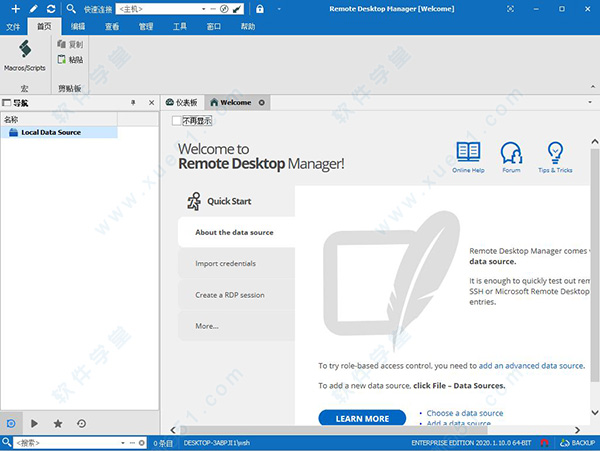Click the scroll down arrow of the welcome page
The image size is (600, 451).
tap(595, 412)
